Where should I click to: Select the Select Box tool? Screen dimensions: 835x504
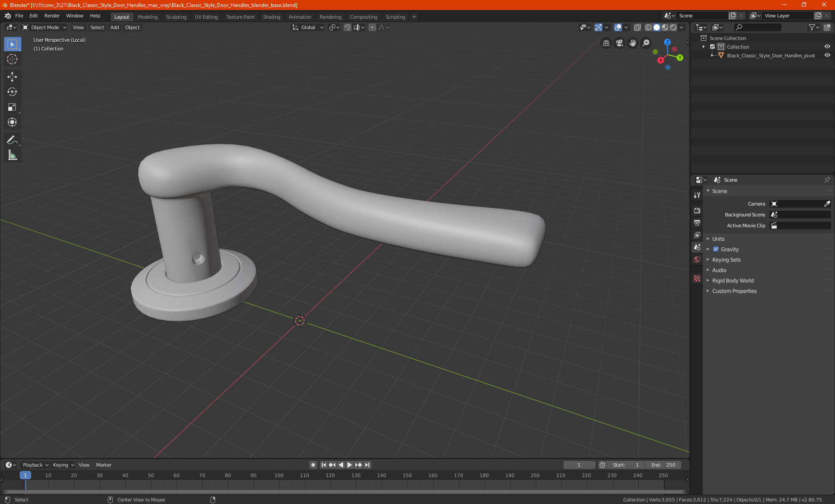(12, 44)
